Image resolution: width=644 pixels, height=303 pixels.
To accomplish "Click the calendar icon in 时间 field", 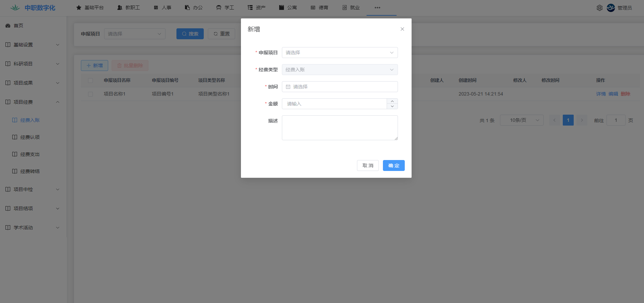I will click(x=288, y=87).
